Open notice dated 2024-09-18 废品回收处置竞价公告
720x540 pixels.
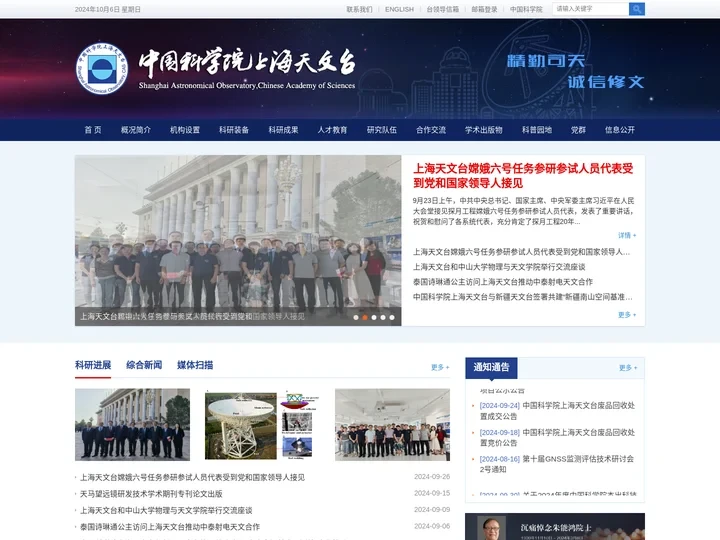point(557,438)
